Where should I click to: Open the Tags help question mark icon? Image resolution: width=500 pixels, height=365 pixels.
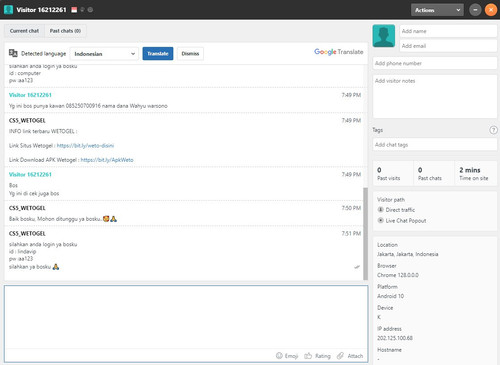493,130
